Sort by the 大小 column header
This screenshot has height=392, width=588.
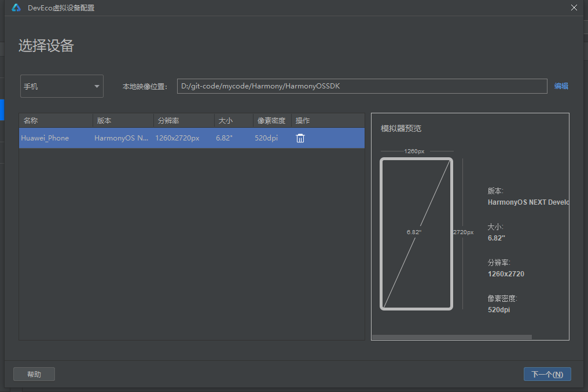pos(234,121)
